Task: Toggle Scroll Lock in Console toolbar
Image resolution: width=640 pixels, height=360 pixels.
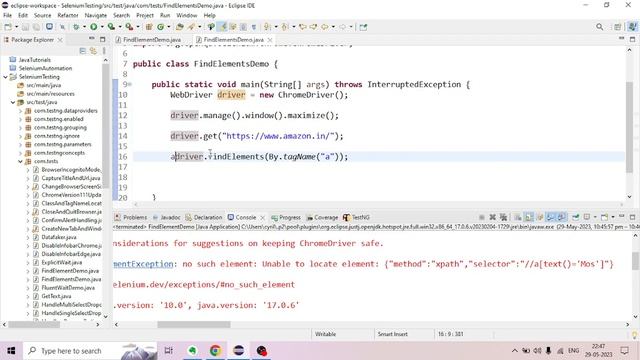Action: tap(529, 217)
